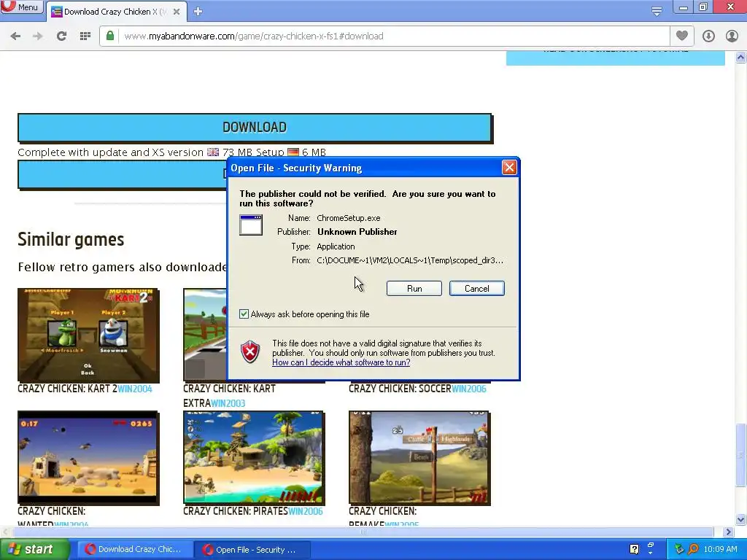The height and width of the screenshot is (560, 747).
Task: Click the horizontal scrollbar thumb
Action: pos(362,532)
